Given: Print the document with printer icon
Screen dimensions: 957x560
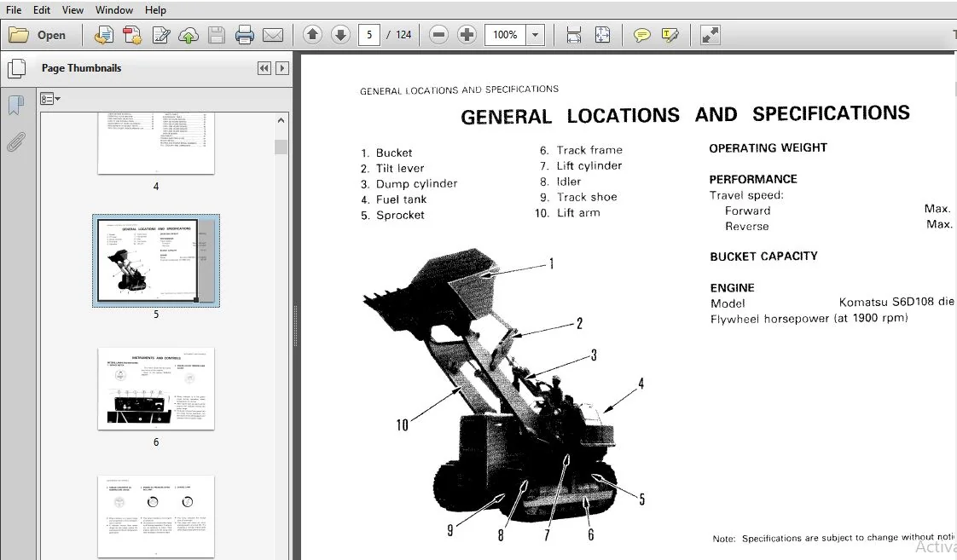Looking at the screenshot, I should coord(245,35).
